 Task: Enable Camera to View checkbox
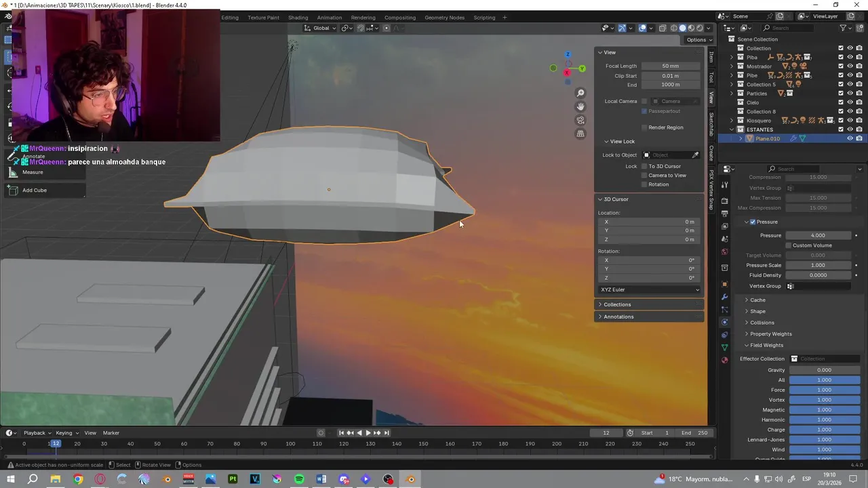pyautogui.click(x=644, y=176)
